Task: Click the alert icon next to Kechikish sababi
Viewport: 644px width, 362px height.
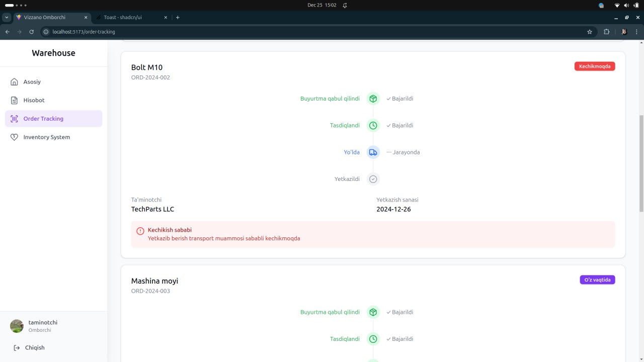Action: pyautogui.click(x=140, y=231)
